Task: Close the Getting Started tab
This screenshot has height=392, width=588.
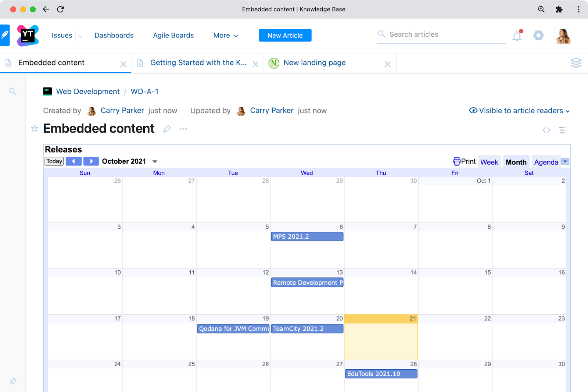Action: coord(256,64)
